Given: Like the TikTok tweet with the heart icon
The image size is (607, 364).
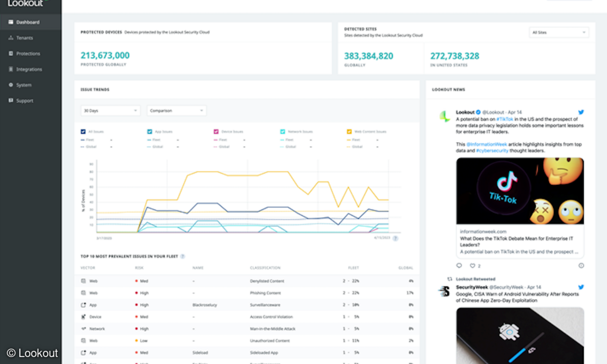Looking at the screenshot, I should pyautogui.click(x=473, y=265).
